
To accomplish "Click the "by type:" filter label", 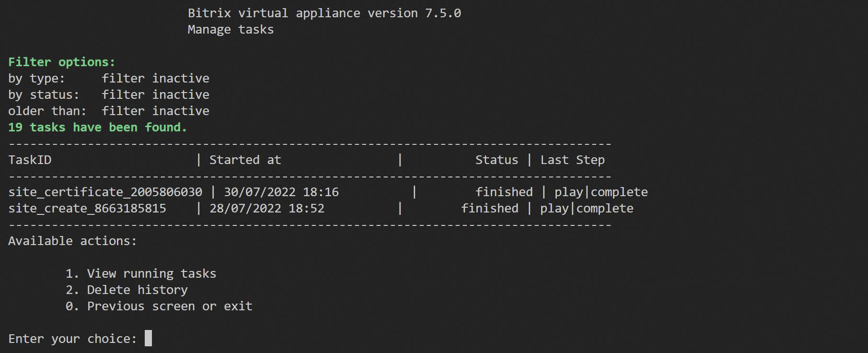I will pyautogui.click(x=36, y=79).
